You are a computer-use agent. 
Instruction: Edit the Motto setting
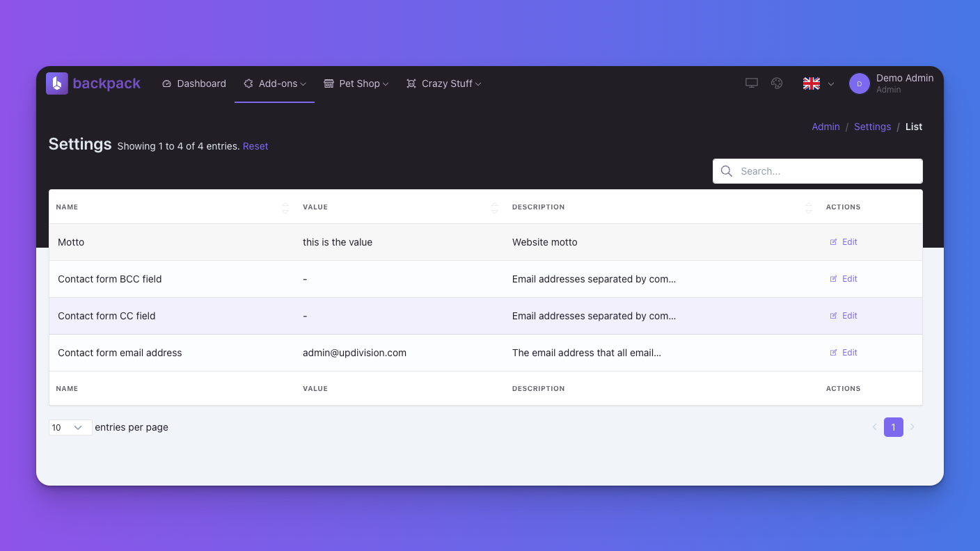pyautogui.click(x=844, y=242)
